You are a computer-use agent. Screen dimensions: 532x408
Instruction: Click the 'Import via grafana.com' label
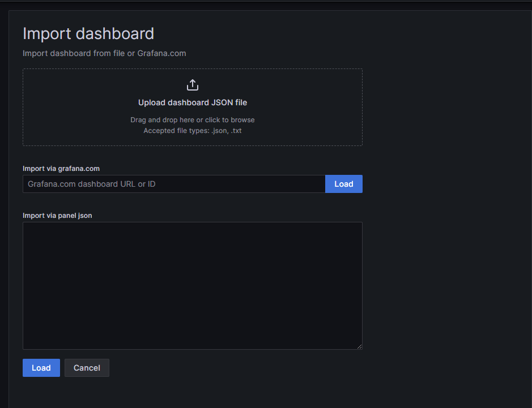[x=61, y=169]
